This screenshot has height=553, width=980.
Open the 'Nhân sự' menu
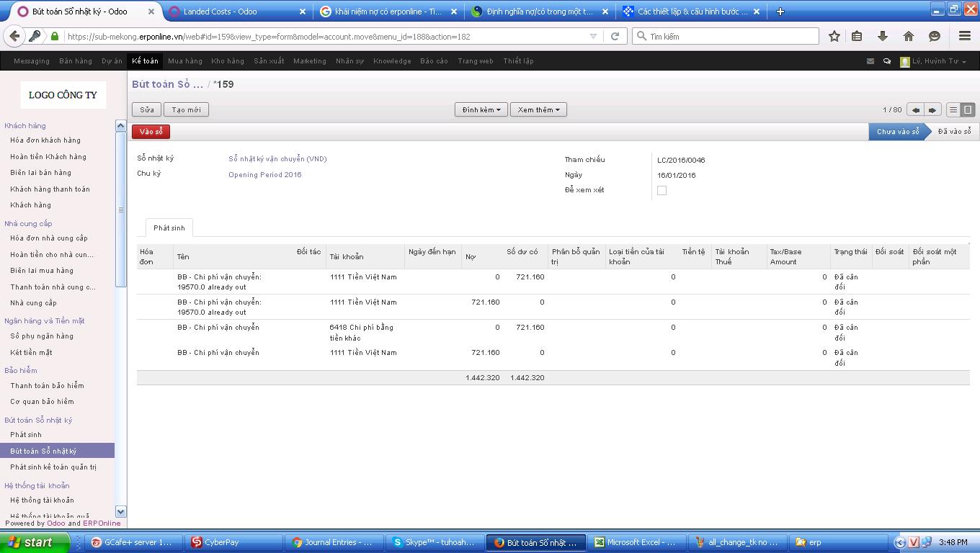click(x=349, y=61)
